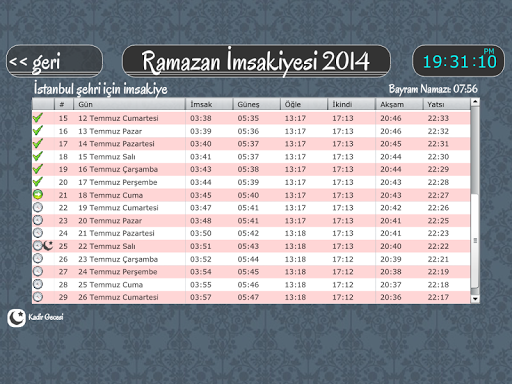Click the clock icon for 26 Temmuz Cumartesi
The height and width of the screenshot is (384, 512).
(38, 297)
